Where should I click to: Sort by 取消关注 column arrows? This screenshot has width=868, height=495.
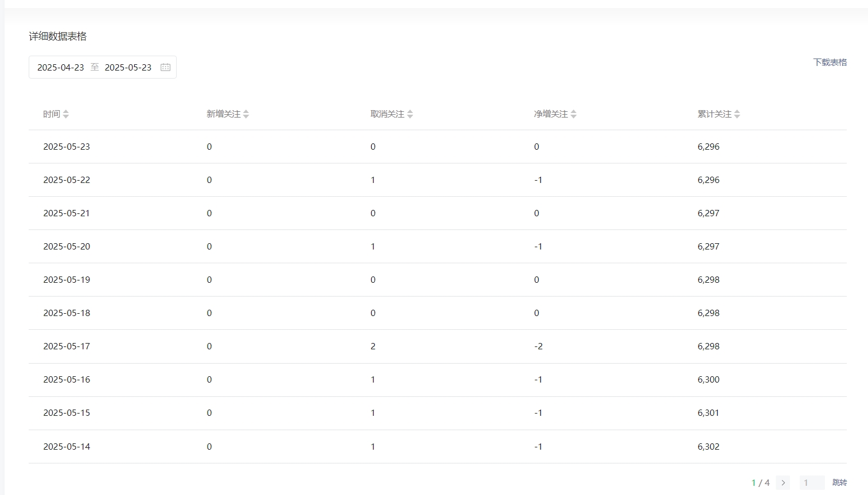pos(410,114)
